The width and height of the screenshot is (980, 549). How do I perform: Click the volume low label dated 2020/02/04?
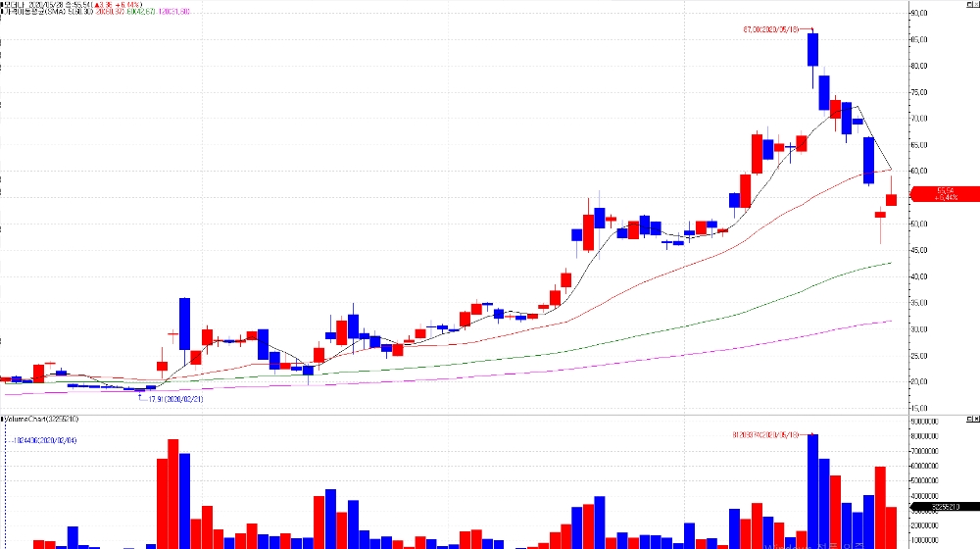[44, 440]
